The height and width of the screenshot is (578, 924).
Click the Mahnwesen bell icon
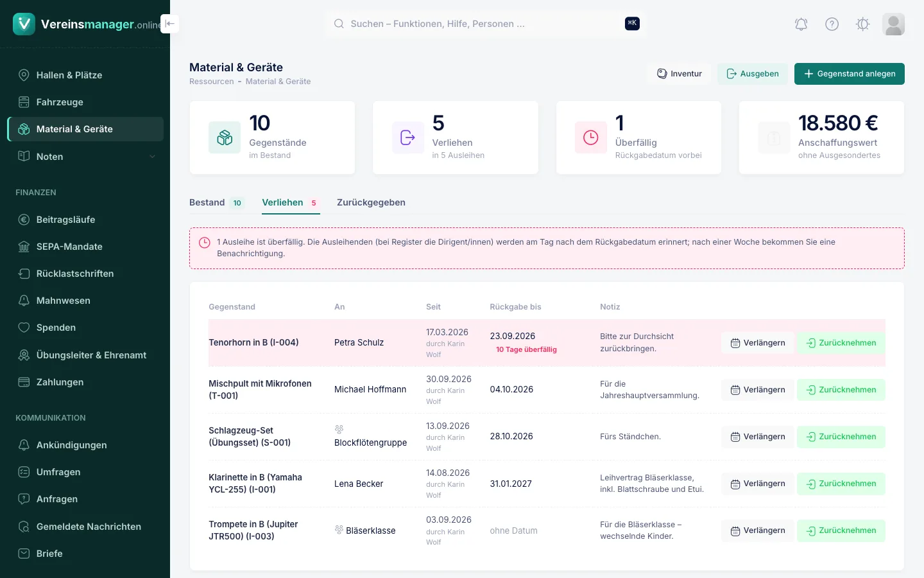(x=24, y=301)
